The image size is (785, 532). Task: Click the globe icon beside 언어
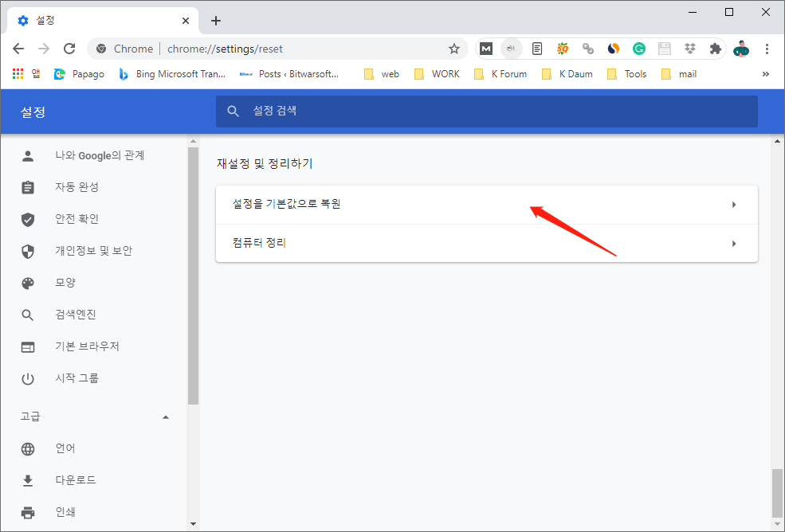[28, 449]
